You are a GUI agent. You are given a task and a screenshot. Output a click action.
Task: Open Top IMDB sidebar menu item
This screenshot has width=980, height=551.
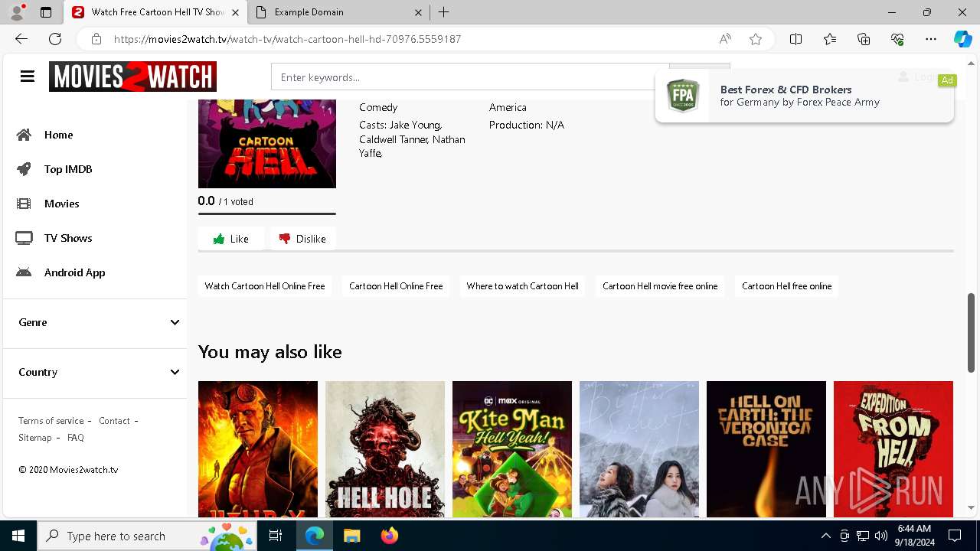click(x=68, y=169)
